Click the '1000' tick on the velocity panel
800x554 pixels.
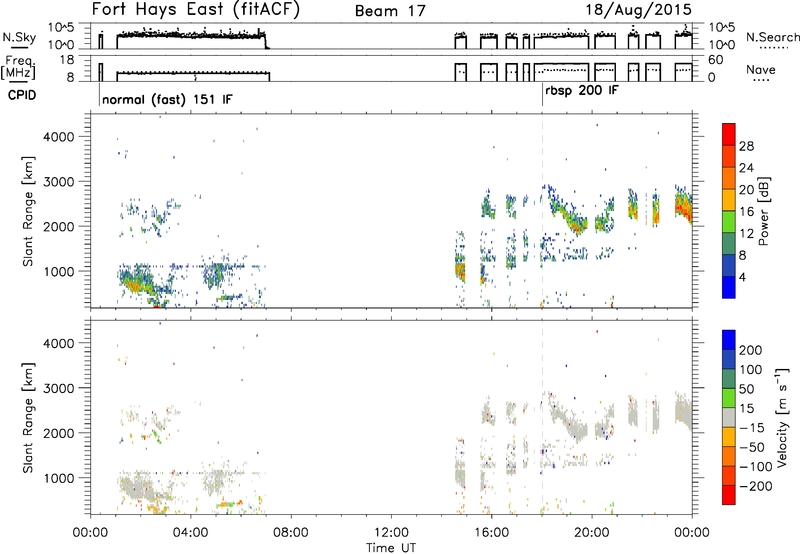click(x=58, y=478)
